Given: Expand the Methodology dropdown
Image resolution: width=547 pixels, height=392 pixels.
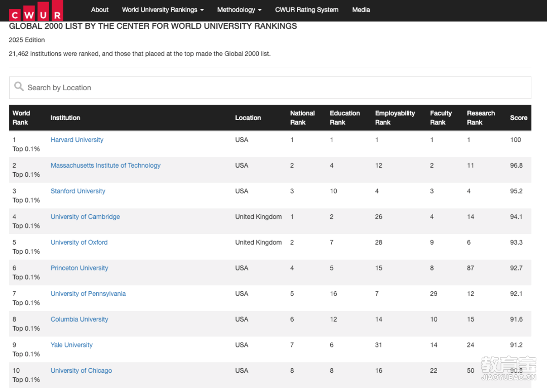Looking at the screenshot, I should pyautogui.click(x=239, y=10).
